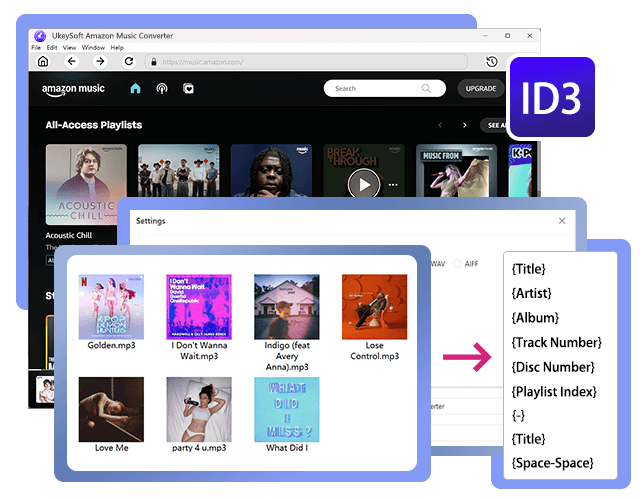Select the Love Me file thumbnail
The height and width of the screenshot is (500, 640).
pyautogui.click(x=111, y=409)
